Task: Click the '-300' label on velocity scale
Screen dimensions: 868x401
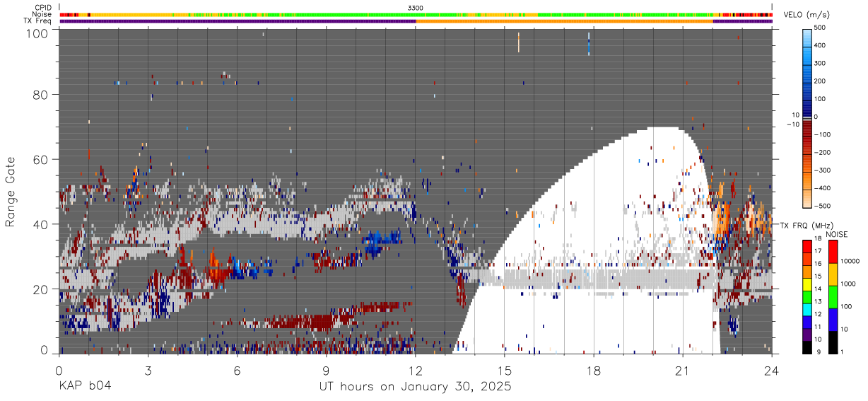Action: [822, 170]
